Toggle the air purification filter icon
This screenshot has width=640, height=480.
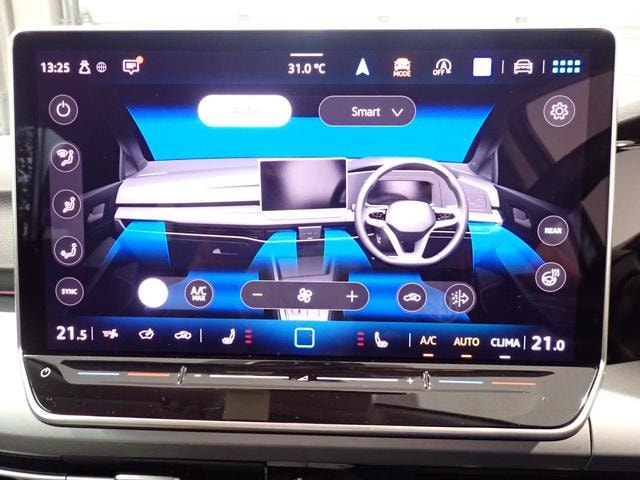point(460,298)
